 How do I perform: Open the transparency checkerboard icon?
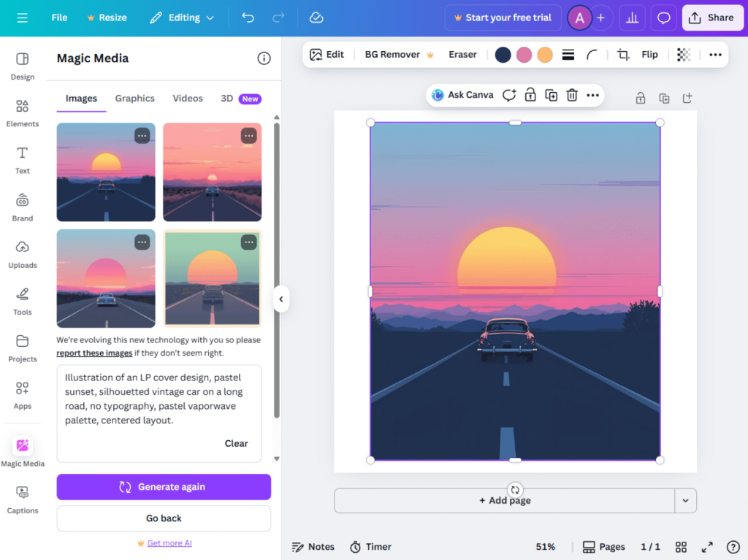click(684, 55)
